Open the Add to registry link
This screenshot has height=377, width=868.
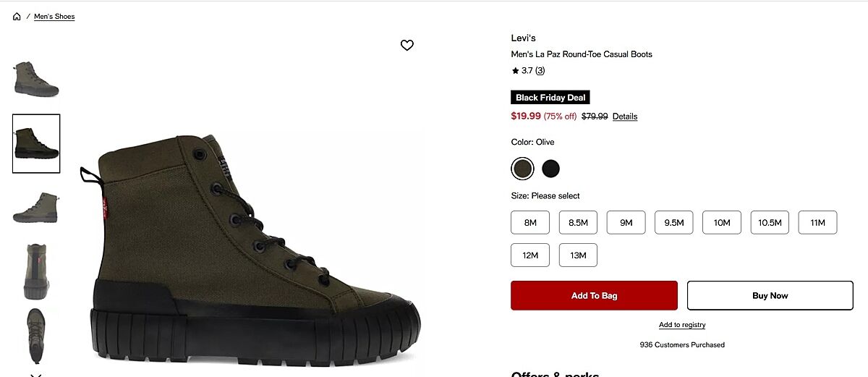click(x=682, y=325)
